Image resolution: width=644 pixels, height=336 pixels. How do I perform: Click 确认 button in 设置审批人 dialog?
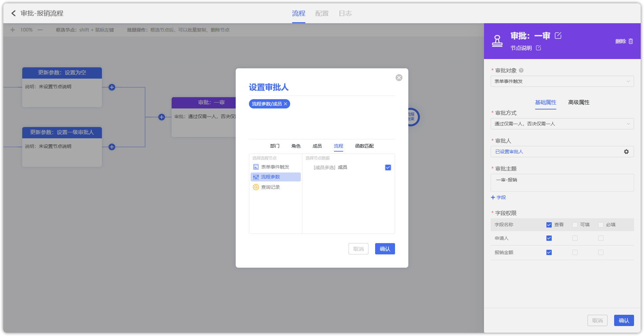pyautogui.click(x=385, y=249)
